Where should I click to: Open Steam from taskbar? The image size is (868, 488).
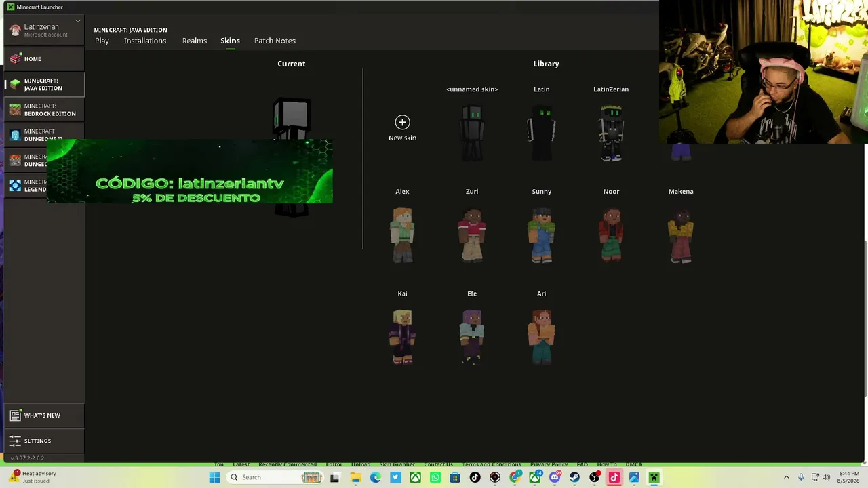pyautogui.click(x=574, y=477)
